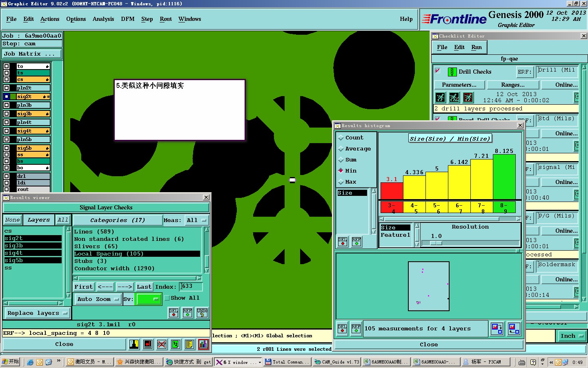588x368 pixels.
Task: Click DEL icon below the histogram Size list
Action: 343,242
